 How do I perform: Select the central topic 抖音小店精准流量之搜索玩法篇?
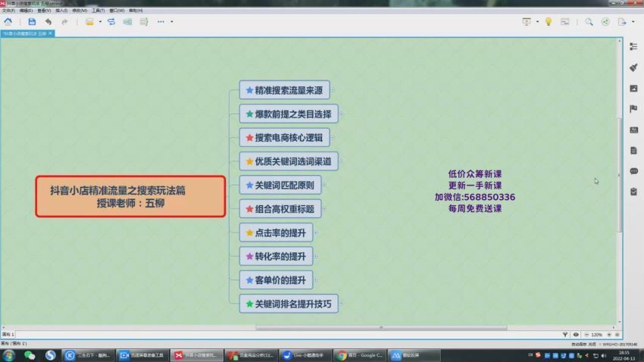(130, 197)
